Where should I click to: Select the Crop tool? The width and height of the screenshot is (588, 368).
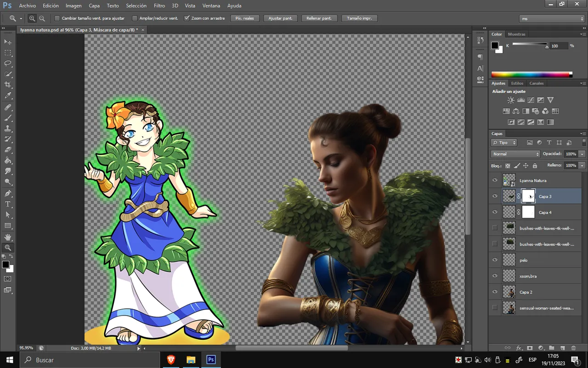(x=8, y=85)
